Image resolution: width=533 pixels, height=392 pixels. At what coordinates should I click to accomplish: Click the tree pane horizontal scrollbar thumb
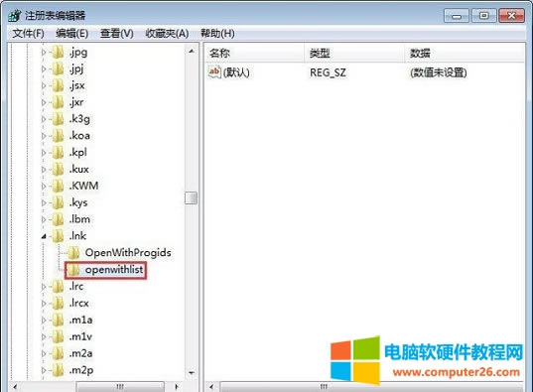(x=120, y=387)
